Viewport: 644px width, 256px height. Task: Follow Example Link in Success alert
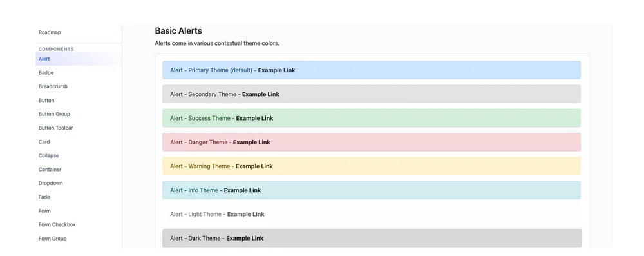pyautogui.click(x=254, y=118)
